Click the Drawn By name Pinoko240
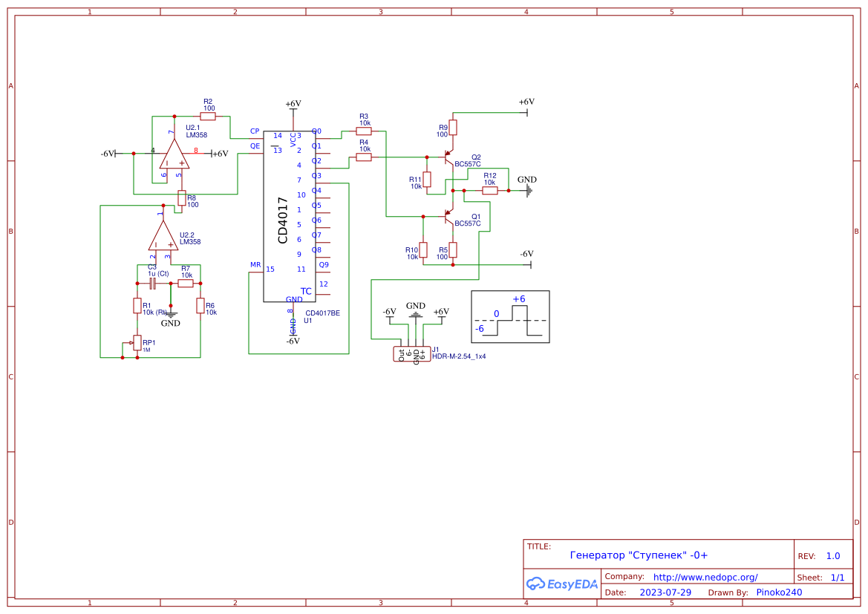 (777, 592)
